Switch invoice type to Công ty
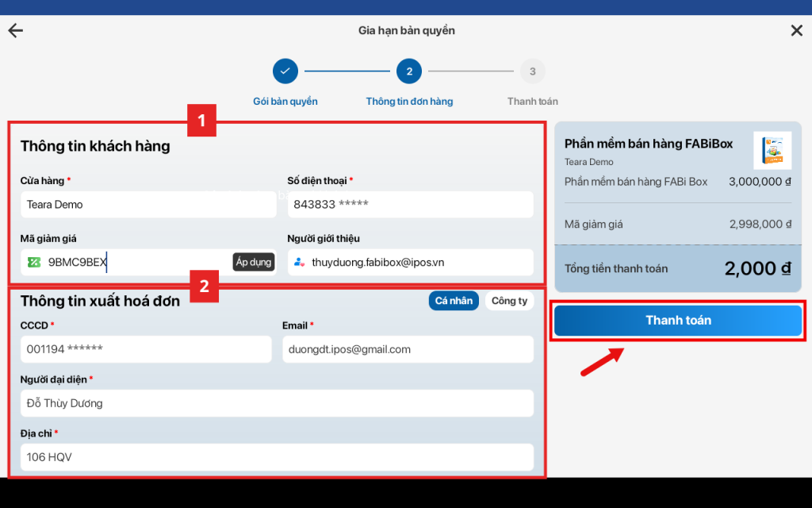This screenshot has height=508, width=812. pyautogui.click(x=509, y=301)
